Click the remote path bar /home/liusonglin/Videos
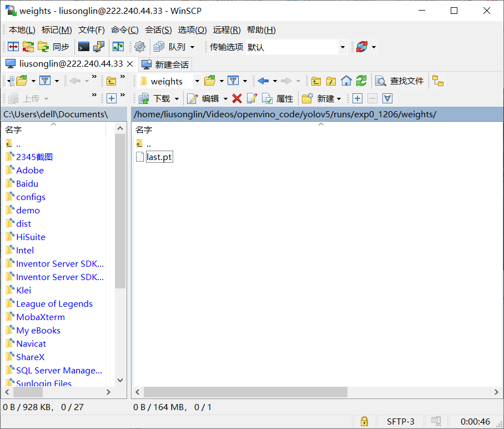Viewport: 504px width, 429px height. coord(317,114)
